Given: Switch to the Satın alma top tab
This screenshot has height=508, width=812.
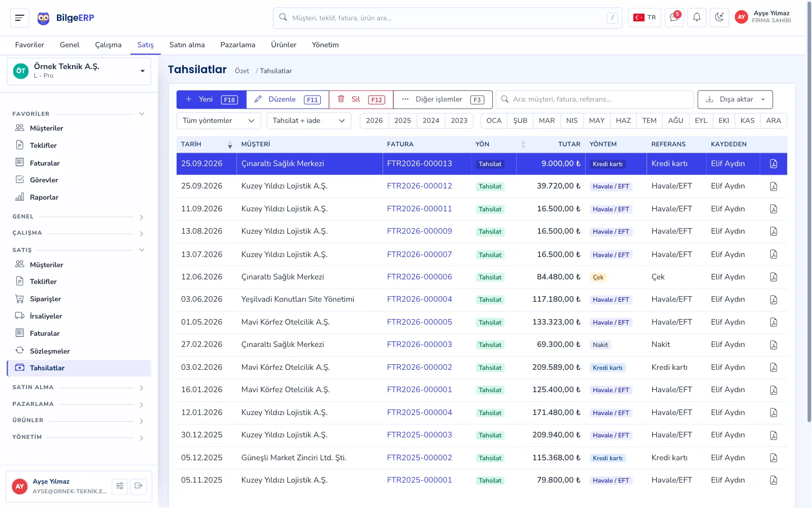Looking at the screenshot, I should (x=187, y=45).
